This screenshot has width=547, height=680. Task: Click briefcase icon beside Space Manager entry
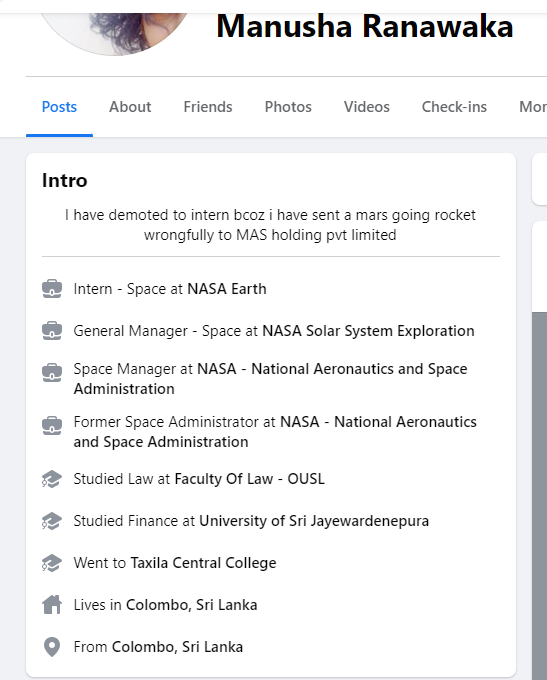(x=52, y=373)
